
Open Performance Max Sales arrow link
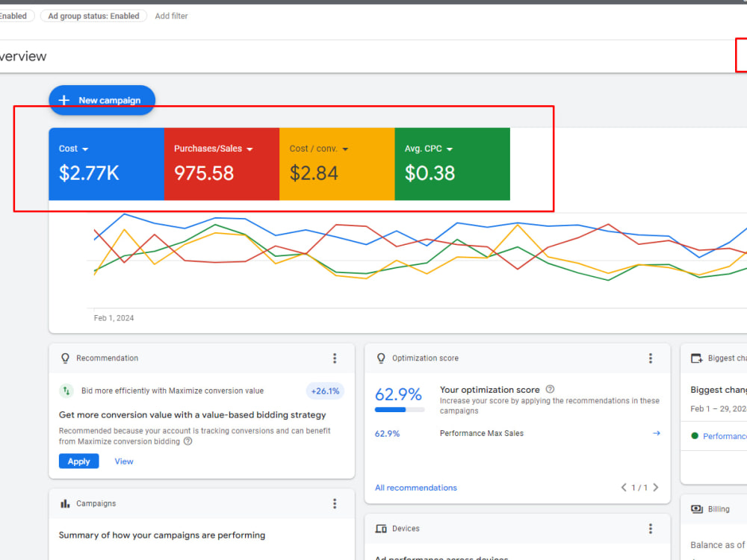coord(657,433)
